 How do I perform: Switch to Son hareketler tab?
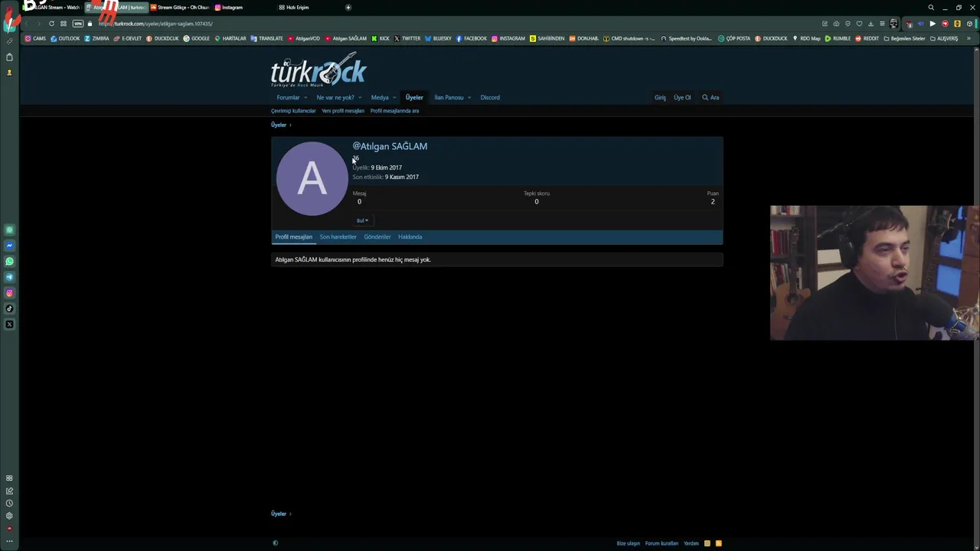(338, 237)
